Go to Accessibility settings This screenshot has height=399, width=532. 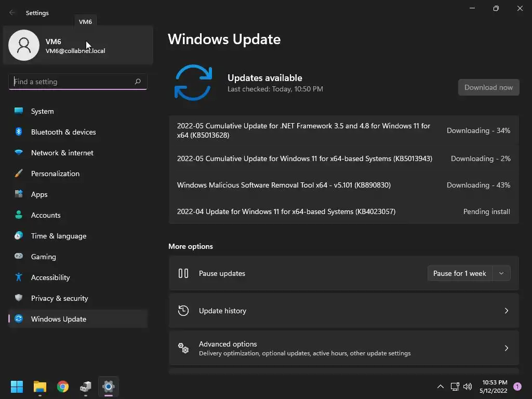click(78, 277)
